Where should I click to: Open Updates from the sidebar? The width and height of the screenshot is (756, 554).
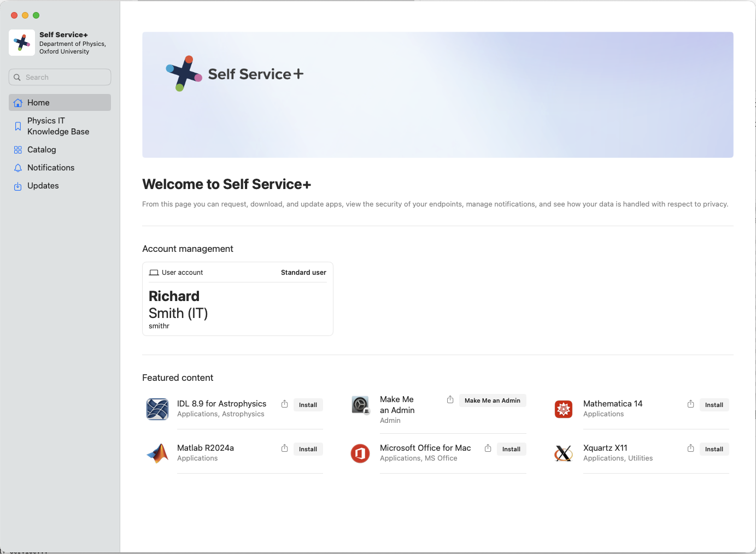click(43, 186)
